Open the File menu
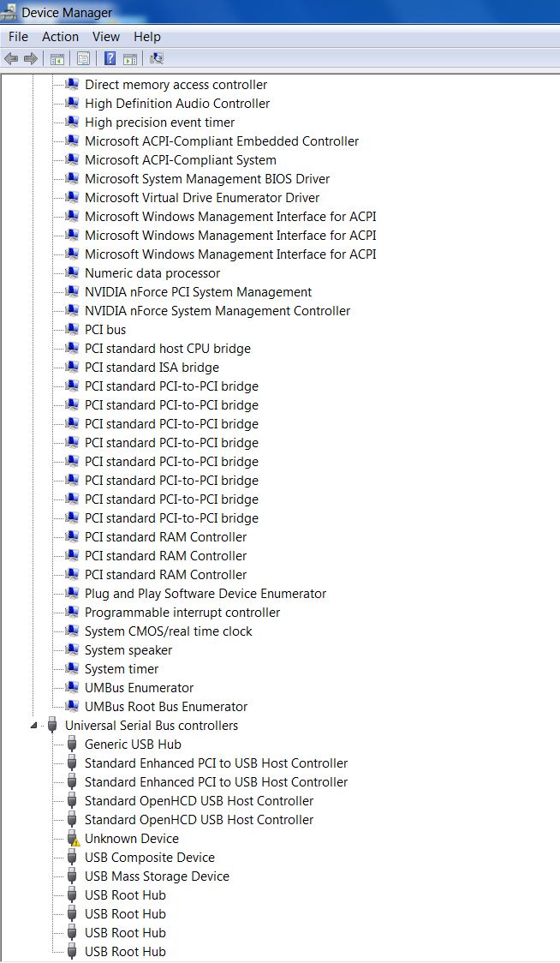 point(18,37)
